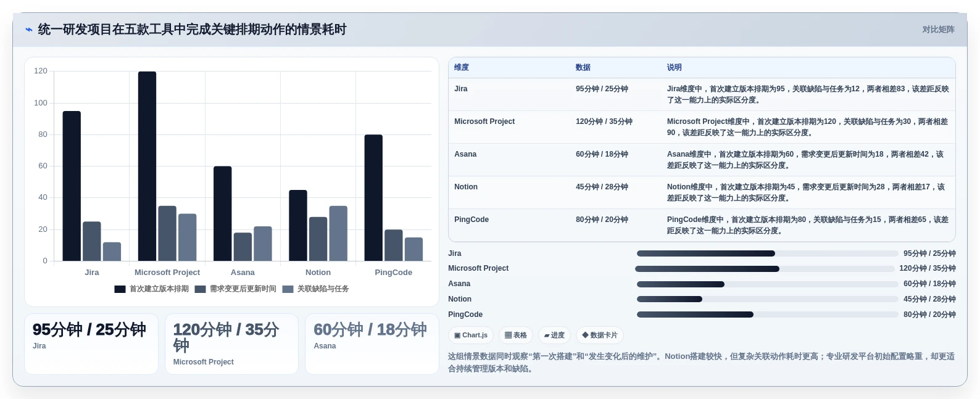Image resolution: width=980 pixels, height=399 pixels.
Task: Click the 维度 column header
Action: point(462,67)
